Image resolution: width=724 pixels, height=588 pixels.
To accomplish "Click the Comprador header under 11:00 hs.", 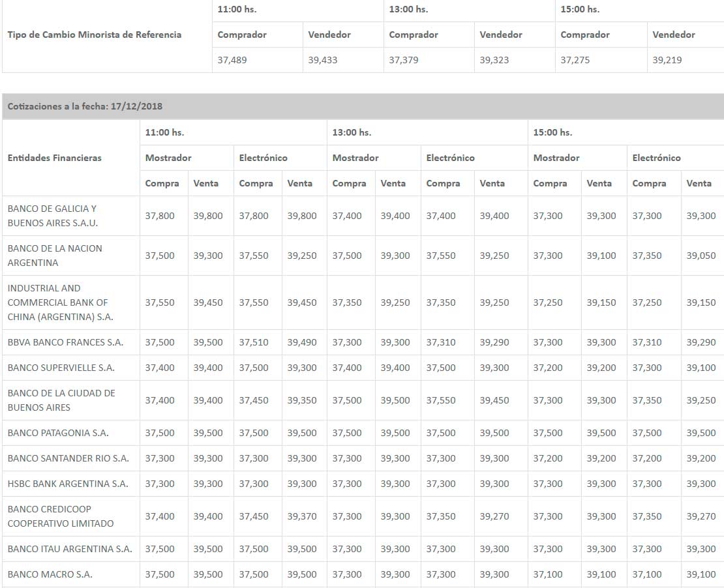I will pyautogui.click(x=242, y=35).
